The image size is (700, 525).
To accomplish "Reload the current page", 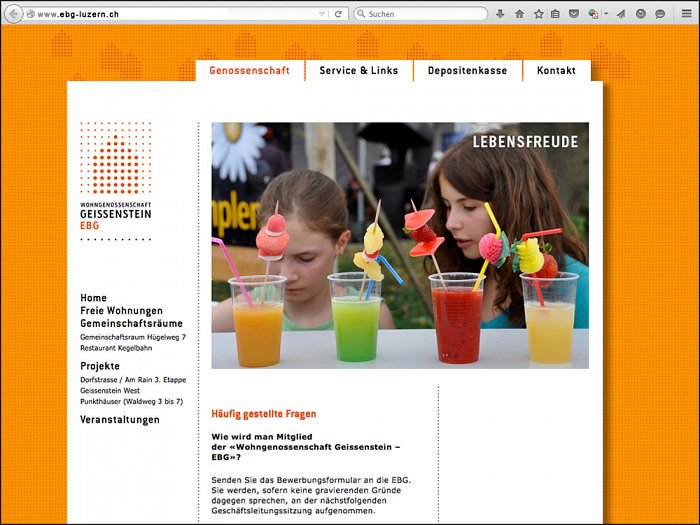I will (x=339, y=14).
